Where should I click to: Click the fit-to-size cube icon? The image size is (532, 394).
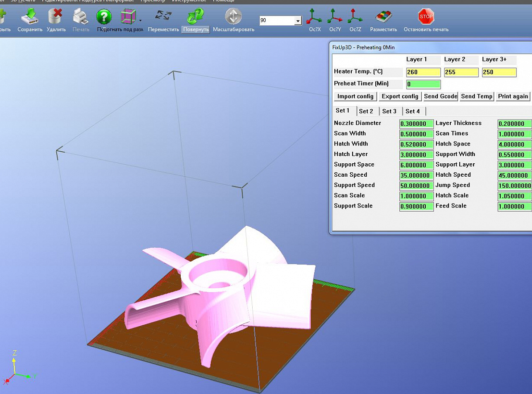pyautogui.click(x=128, y=16)
